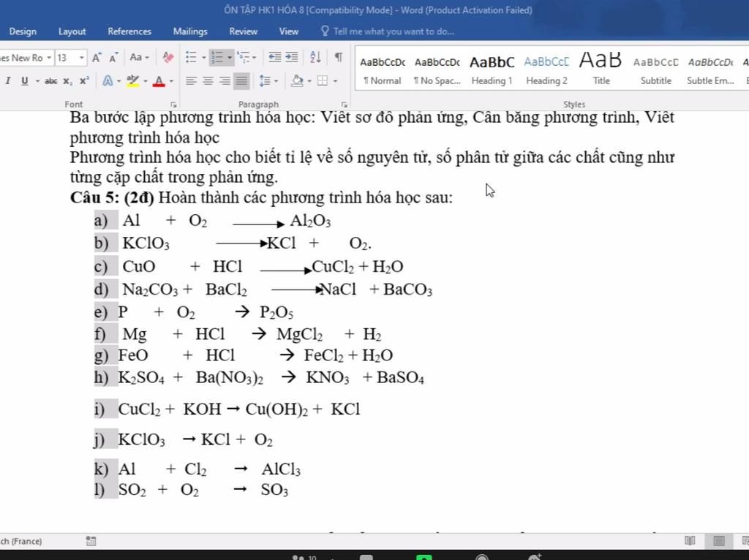Click language indicator (France) in status bar

(21, 541)
